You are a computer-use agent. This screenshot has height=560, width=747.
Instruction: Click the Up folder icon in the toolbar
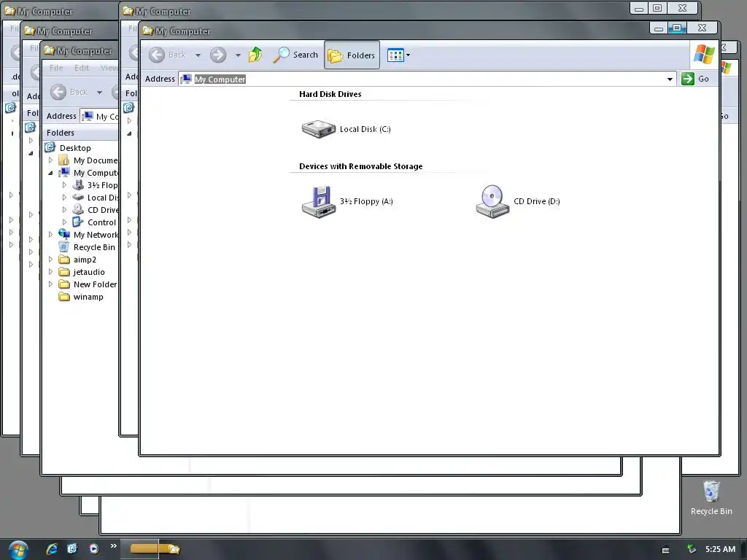click(x=255, y=55)
